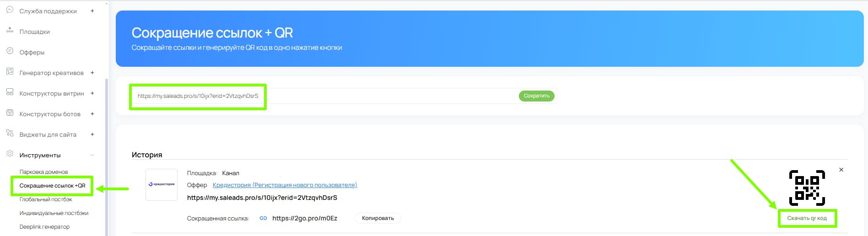
Task: Click the Служба поддержки sidebar icon
Action: (x=10, y=10)
